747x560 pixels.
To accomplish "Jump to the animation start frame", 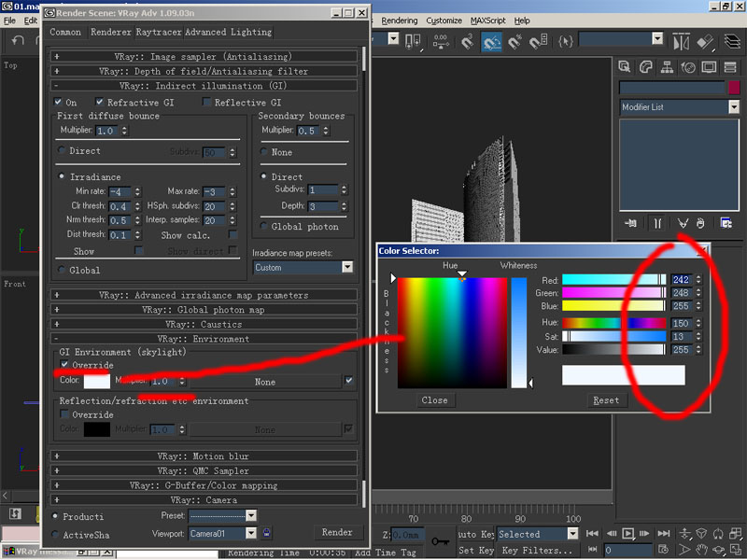I will pyautogui.click(x=592, y=533).
